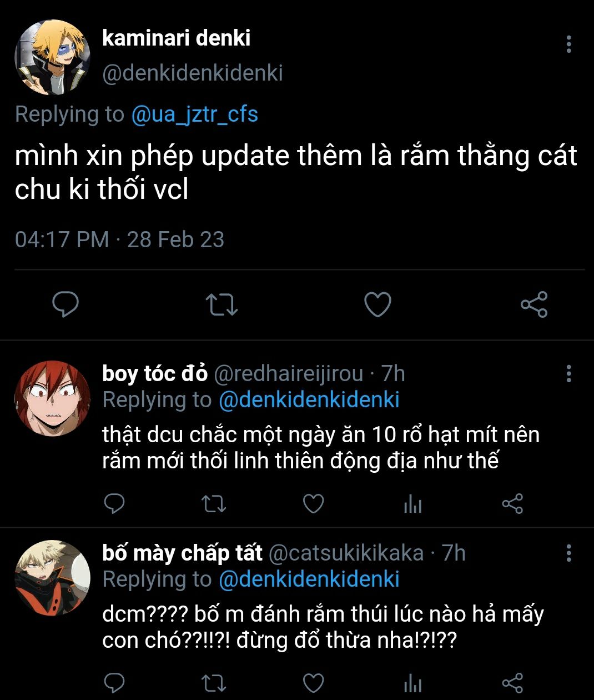Retweet bố mày chấp tất's reply
594x700 pixels.
pos(213,683)
